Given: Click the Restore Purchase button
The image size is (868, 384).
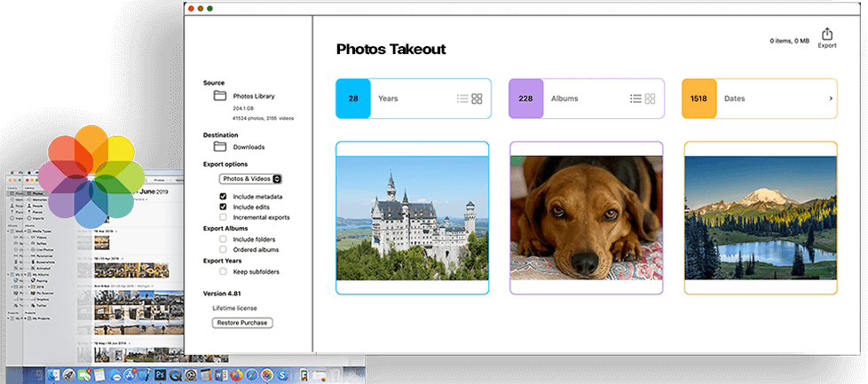Looking at the screenshot, I should click(x=242, y=323).
